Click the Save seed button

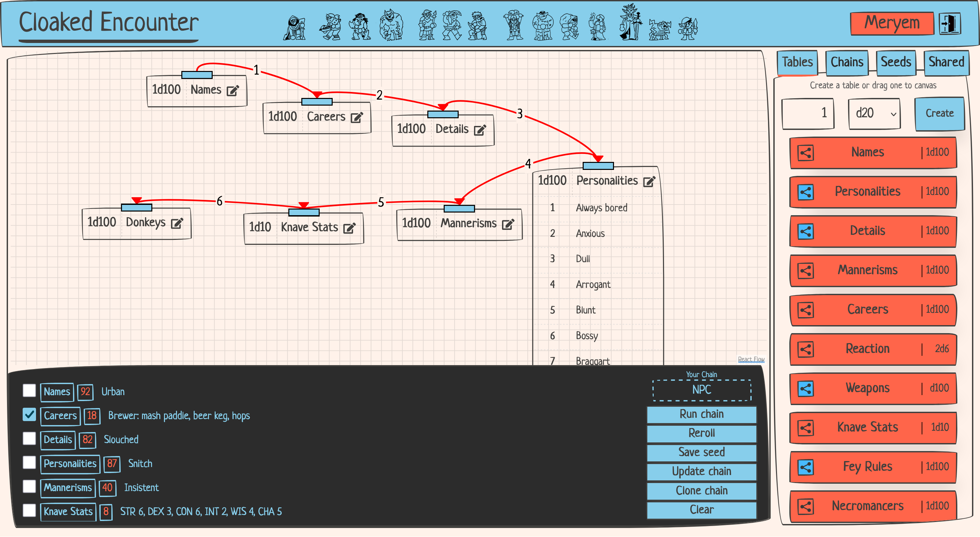click(x=701, y=452)
